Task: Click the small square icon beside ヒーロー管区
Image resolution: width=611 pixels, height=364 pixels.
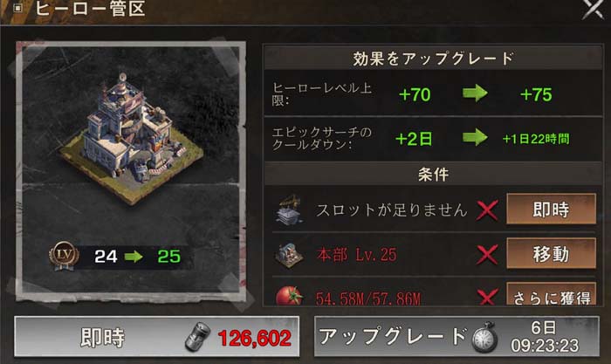Action: click(18, 8)
